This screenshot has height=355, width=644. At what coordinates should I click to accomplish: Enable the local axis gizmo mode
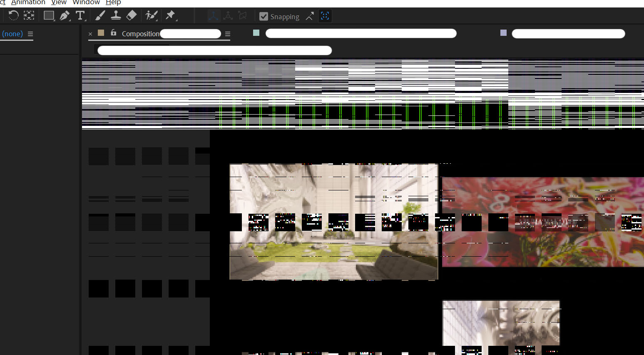(214, 15)
